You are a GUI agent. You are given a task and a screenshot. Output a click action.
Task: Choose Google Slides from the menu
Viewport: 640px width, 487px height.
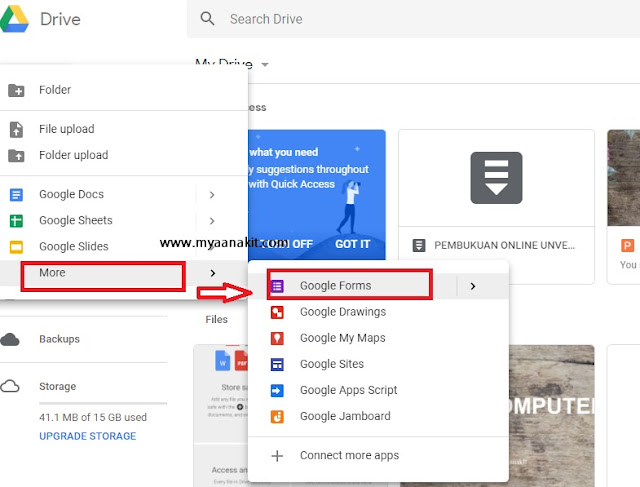73,247
